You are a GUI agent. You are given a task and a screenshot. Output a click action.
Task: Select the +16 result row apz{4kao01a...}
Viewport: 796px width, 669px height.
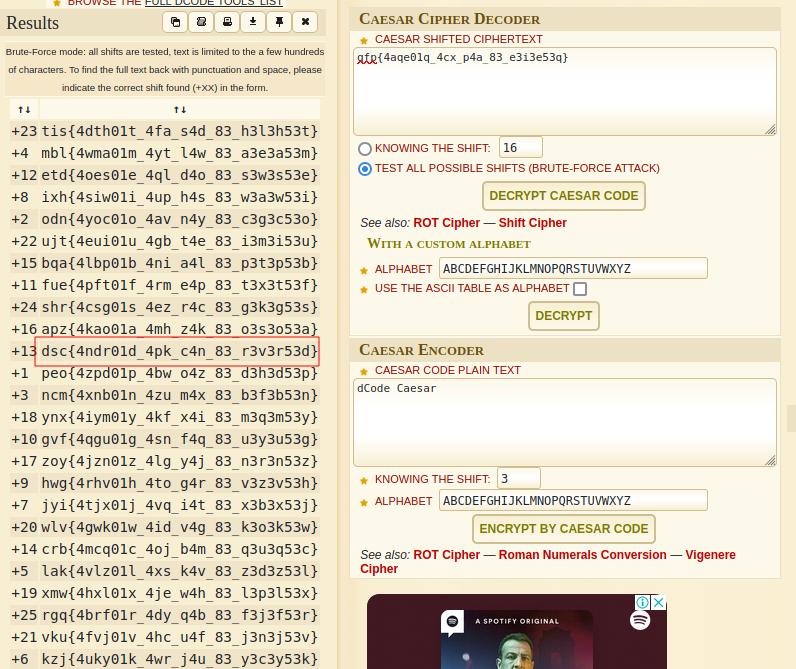tap(164, 329)
